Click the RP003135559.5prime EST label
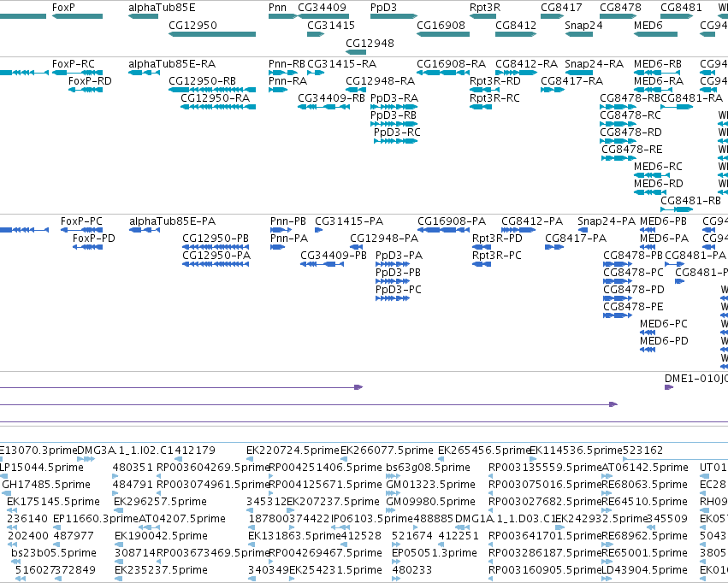The image size is (728, 583). click(545, 468)
